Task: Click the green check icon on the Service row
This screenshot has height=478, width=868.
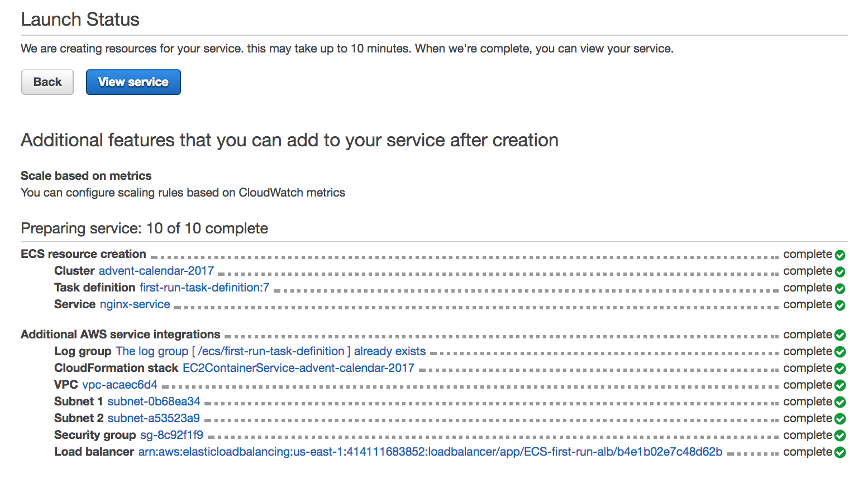Action: [x=840, y=305]
